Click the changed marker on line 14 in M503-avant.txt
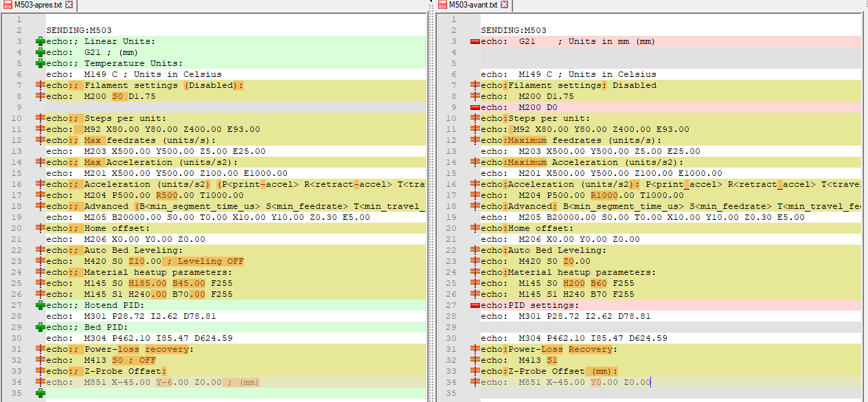Viewport: 868px width, 402px height. click(475, 162)
